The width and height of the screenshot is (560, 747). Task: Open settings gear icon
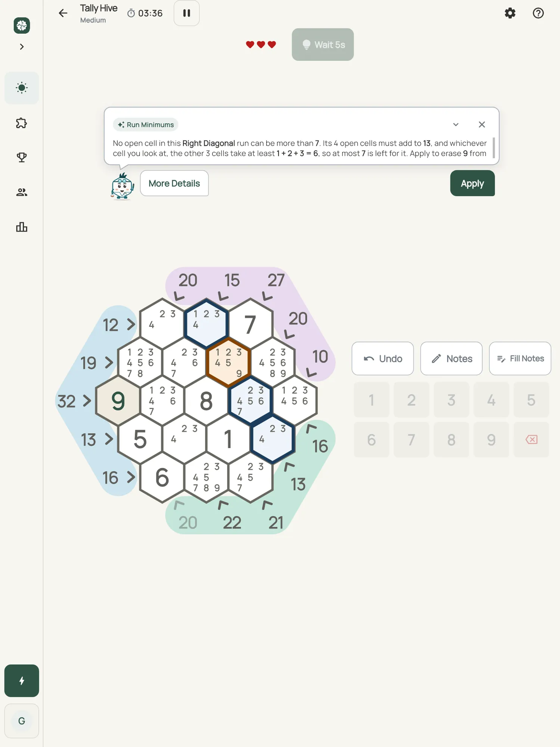click(x=510, y=13)
